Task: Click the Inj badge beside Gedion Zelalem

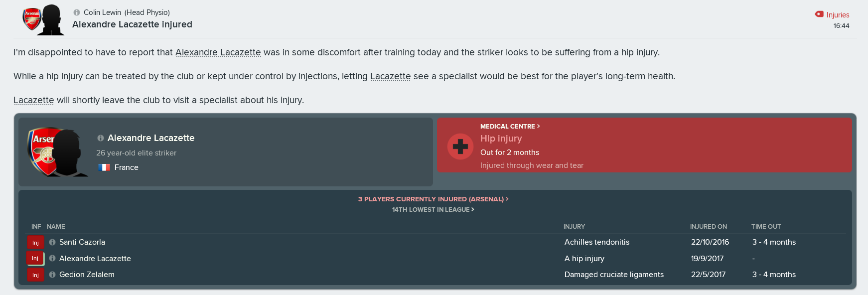Action: click(35, 275)
